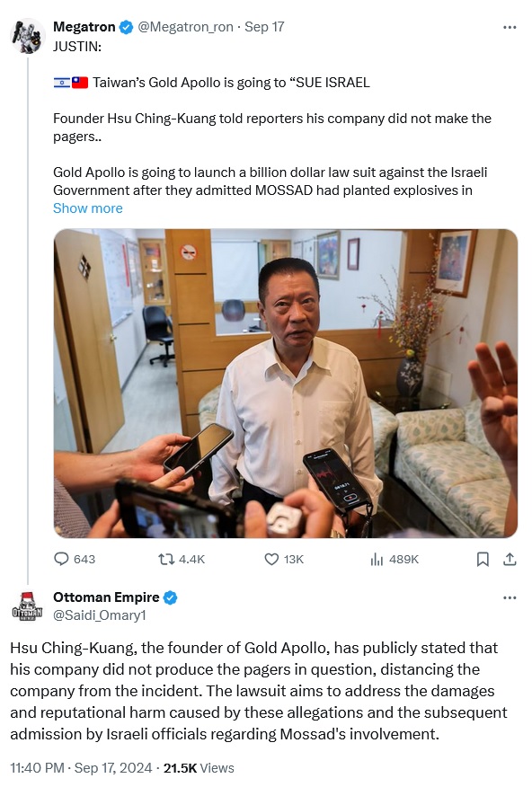This screenshot has height=787, width=532.
Task: Open the Ottoman Empire display name
Action: [106, 597]
